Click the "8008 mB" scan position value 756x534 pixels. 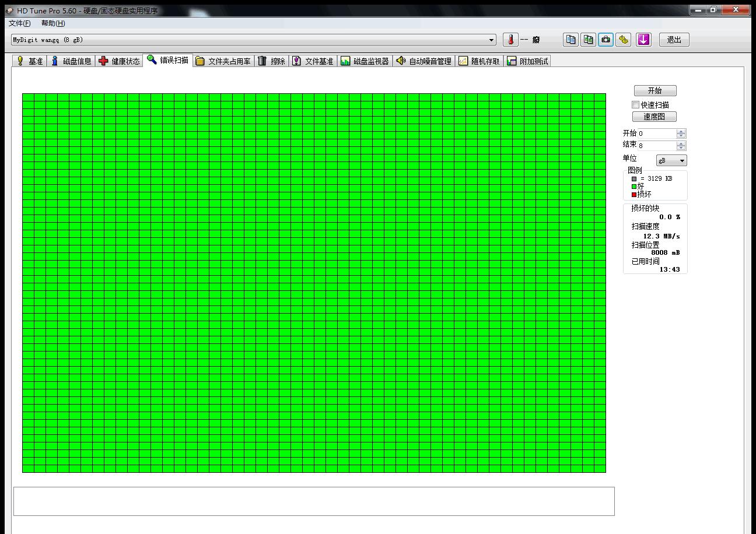(x=666, y=252)
